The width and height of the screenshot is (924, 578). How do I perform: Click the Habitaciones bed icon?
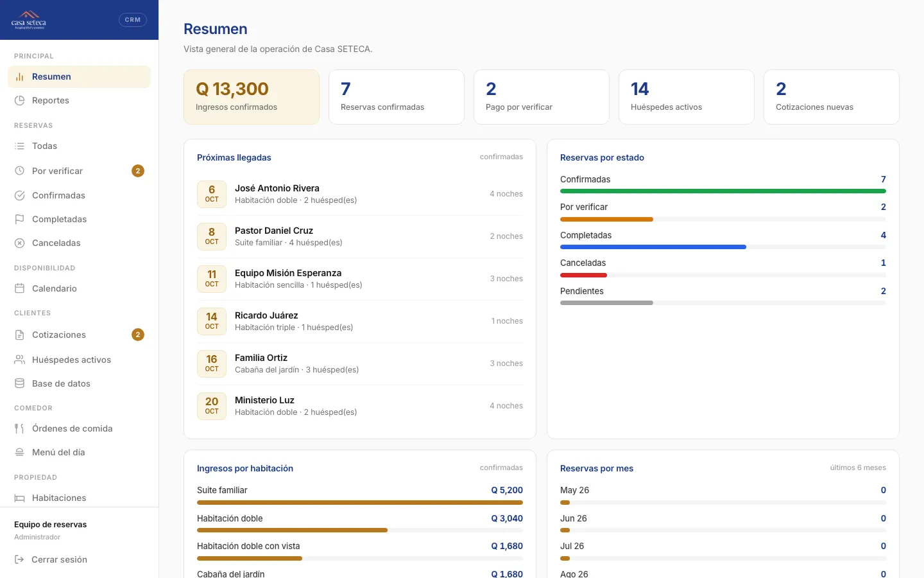(x=20, y=498)
